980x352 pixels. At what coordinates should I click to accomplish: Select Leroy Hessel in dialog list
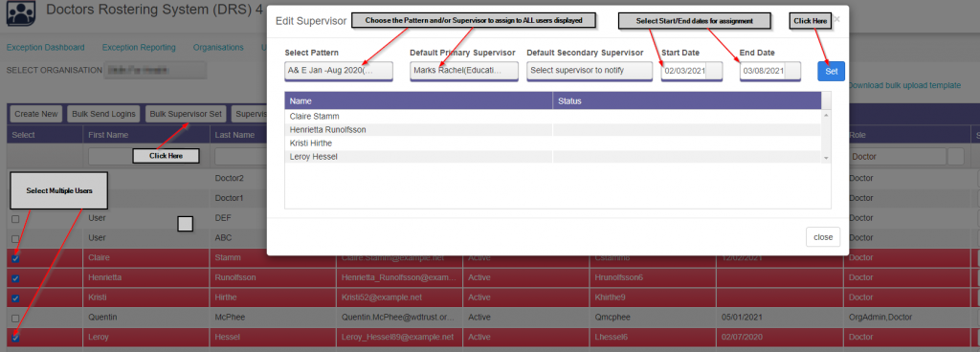(x=418, y=157)
